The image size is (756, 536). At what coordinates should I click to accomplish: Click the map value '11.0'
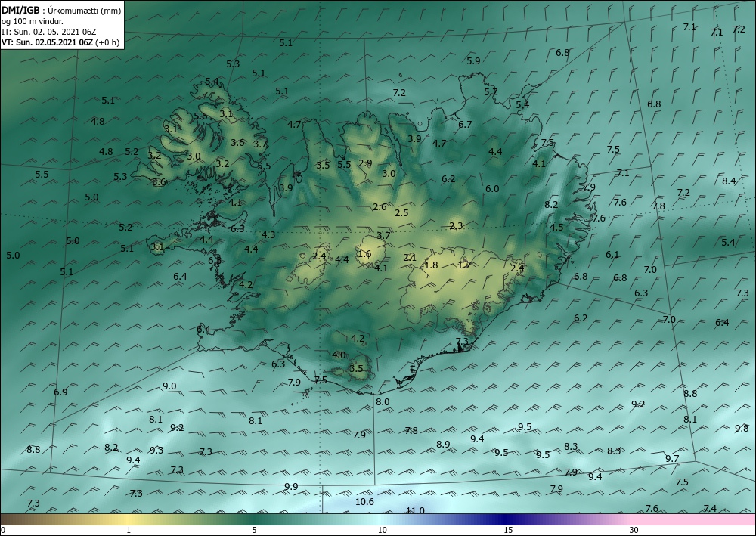click(x=415, y=510)
